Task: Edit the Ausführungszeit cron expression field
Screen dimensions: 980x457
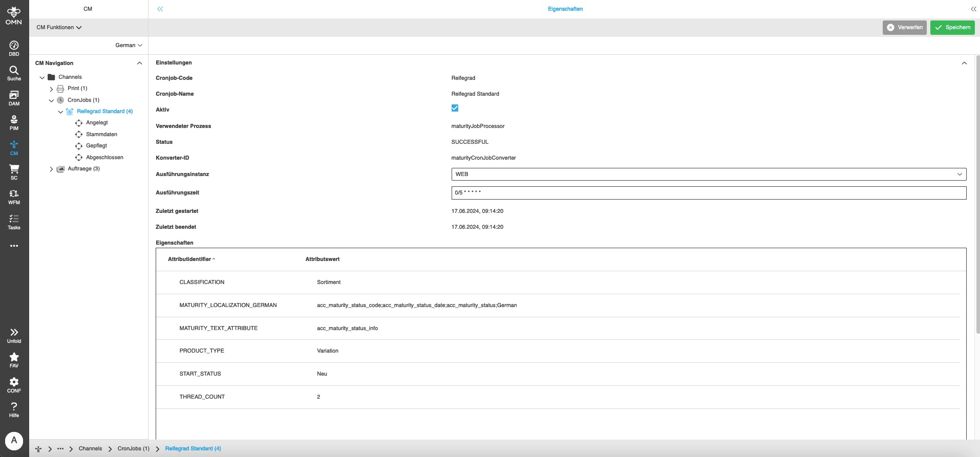Action: (708, 193)
